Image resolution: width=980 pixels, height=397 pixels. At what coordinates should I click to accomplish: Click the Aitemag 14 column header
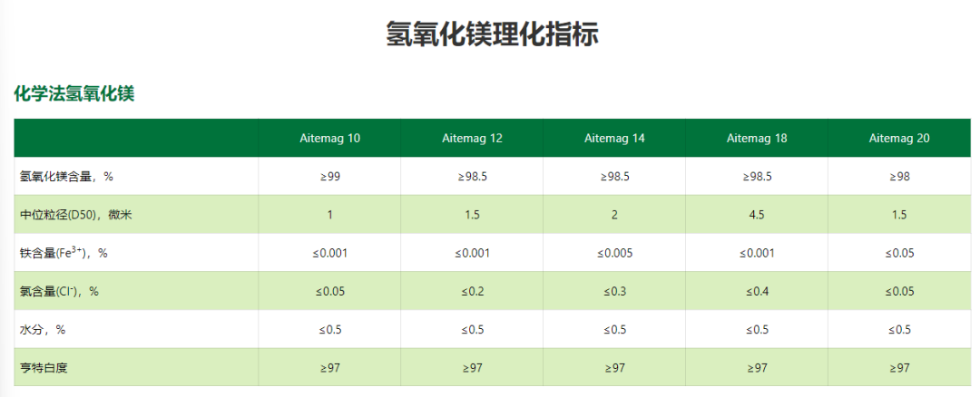pos(614,139)
